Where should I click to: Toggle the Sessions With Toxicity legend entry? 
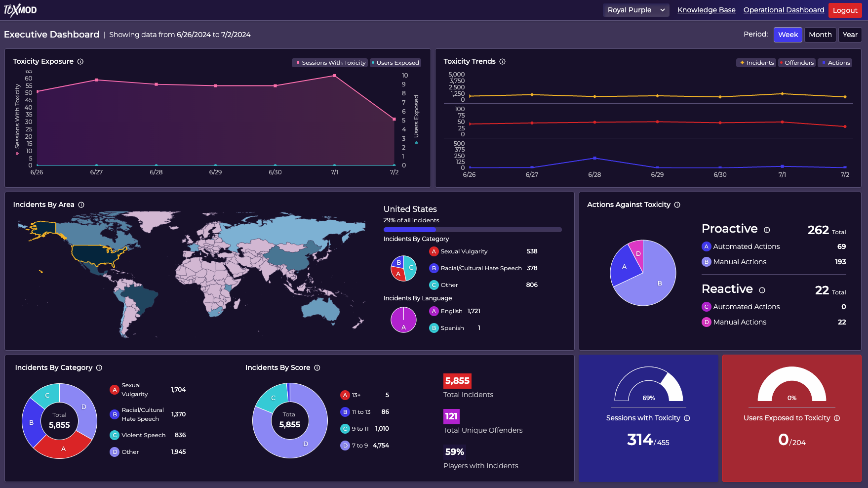point(329,63)
